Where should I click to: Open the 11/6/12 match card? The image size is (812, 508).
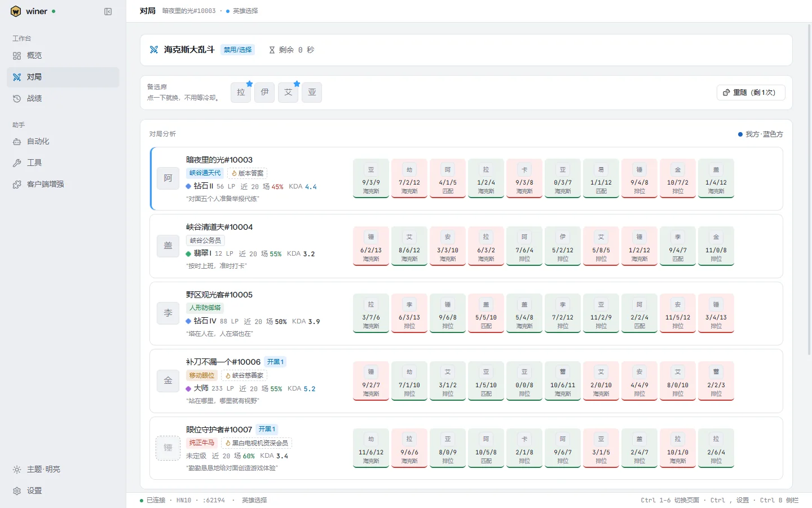tap(371, 448)
